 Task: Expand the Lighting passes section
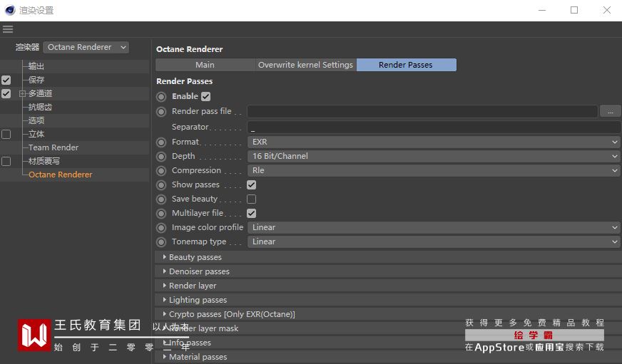click(198, 300)
